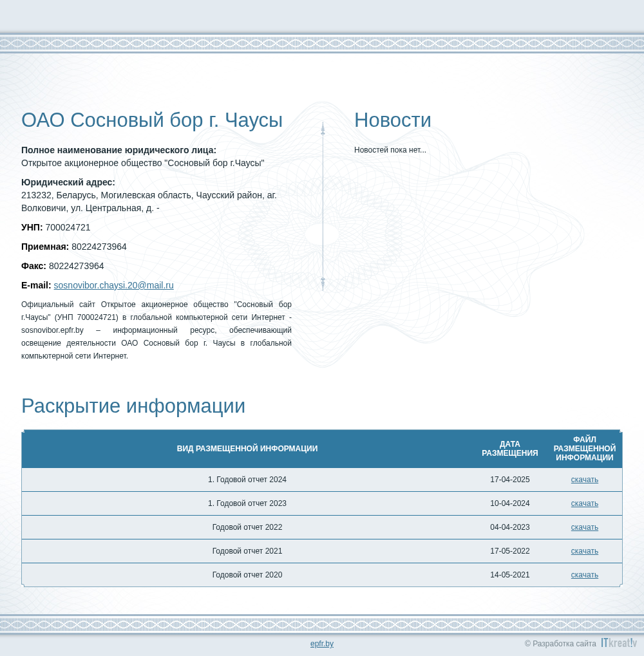Click the 1. Годовой отчет 2023 cell
This screenshot has width=644, height=656.
click(x=247, y=503)
